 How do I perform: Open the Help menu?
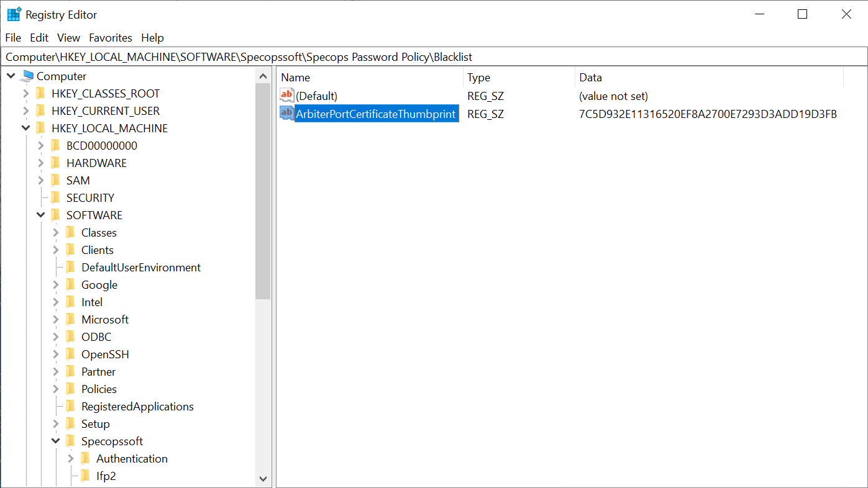[x=152, y=38]
